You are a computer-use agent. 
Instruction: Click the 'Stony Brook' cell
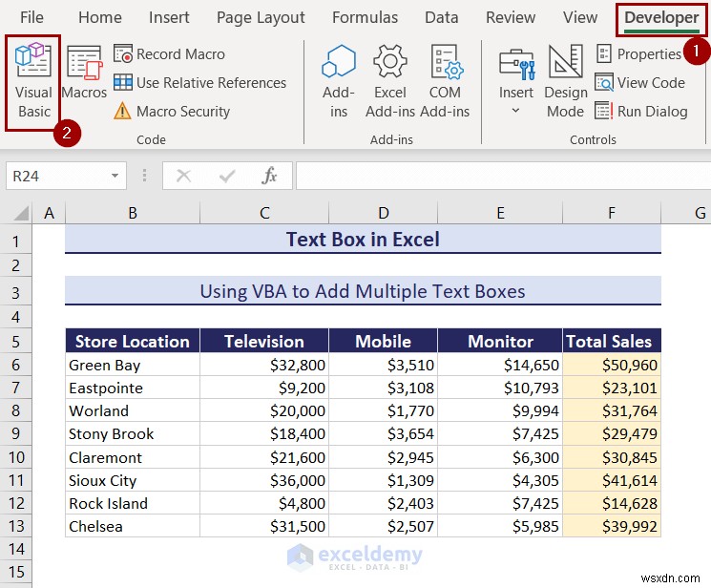pyautogui.click(x=133, y=433)
